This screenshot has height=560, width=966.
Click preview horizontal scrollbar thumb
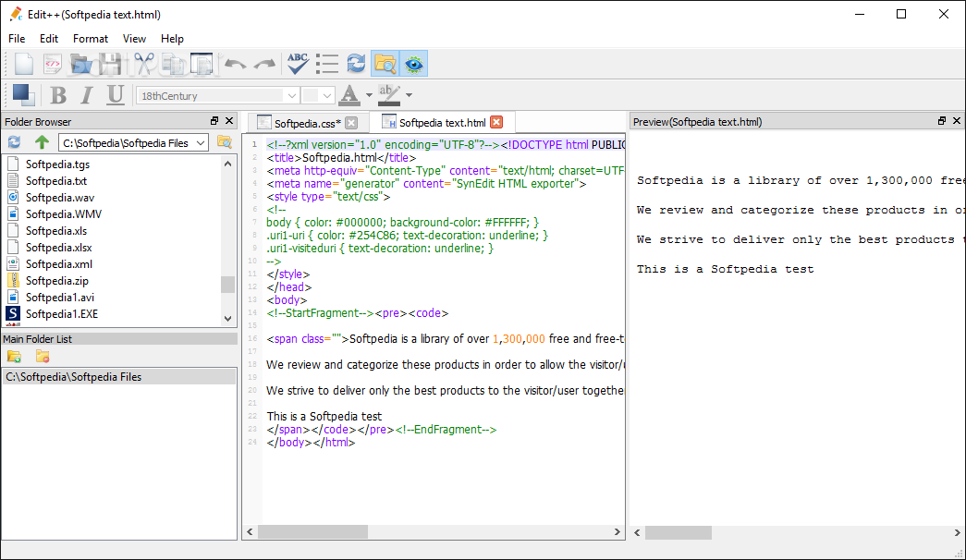pos(679,532)
